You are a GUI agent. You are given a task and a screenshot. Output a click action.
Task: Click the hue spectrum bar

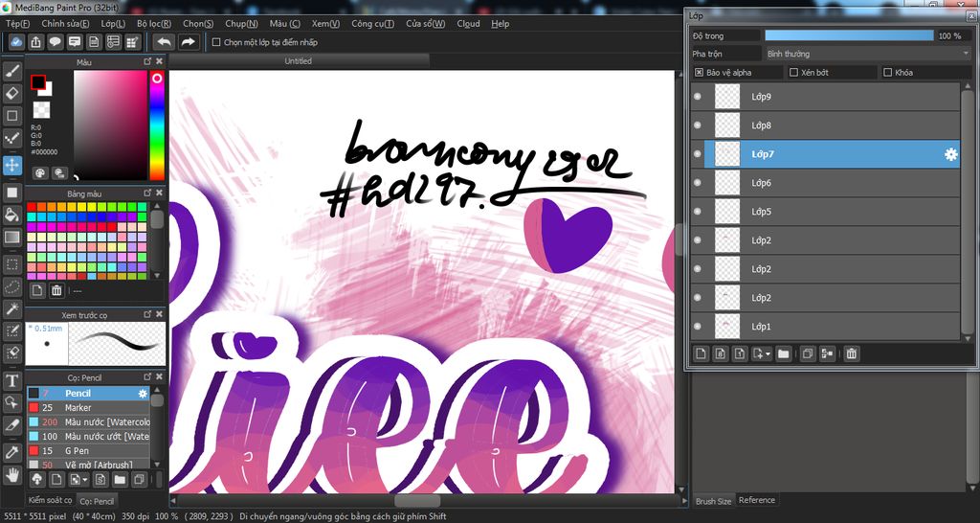pyautogui.click(x=157, y=125)
